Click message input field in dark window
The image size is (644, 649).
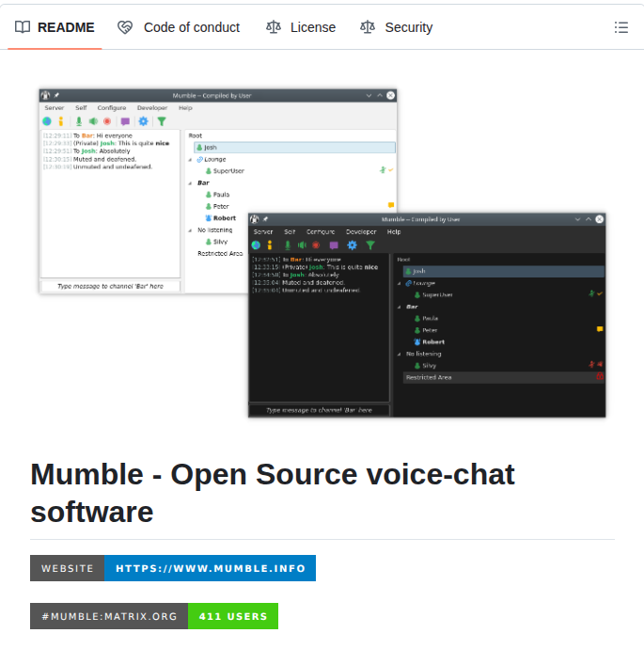click(320, 410)
